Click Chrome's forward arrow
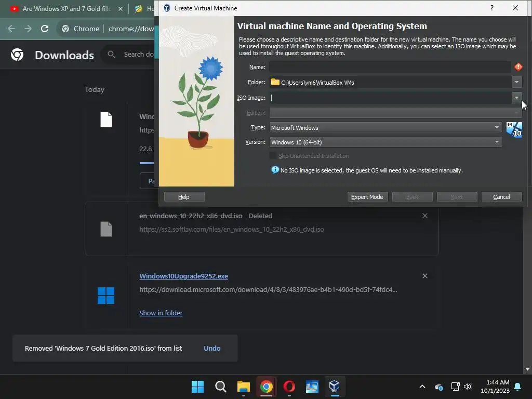Viewport: 532px width, 399px height. [28, 29]
